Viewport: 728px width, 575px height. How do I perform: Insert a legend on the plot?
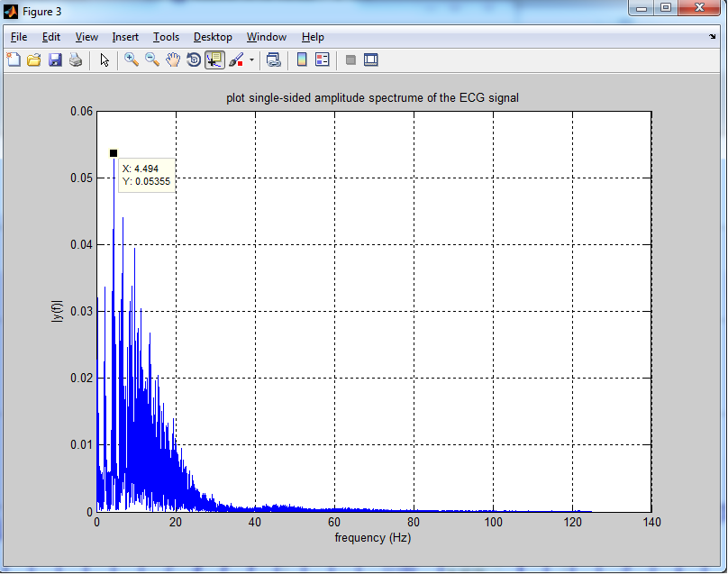(x=323, y=59)
